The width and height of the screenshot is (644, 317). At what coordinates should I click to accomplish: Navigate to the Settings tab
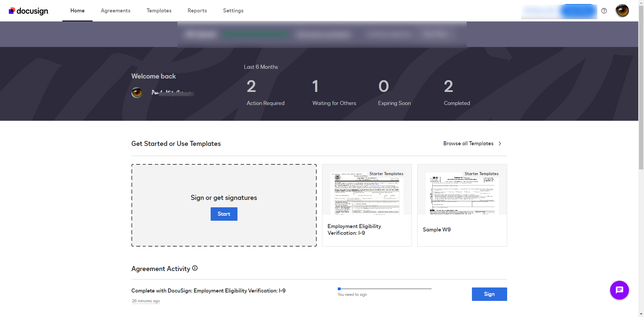(233, 11)
